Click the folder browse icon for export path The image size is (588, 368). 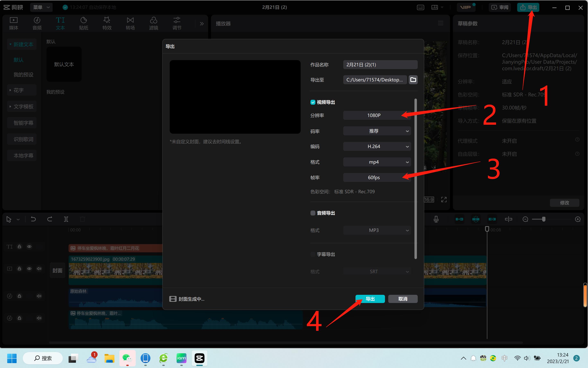(x=413, y=80)
